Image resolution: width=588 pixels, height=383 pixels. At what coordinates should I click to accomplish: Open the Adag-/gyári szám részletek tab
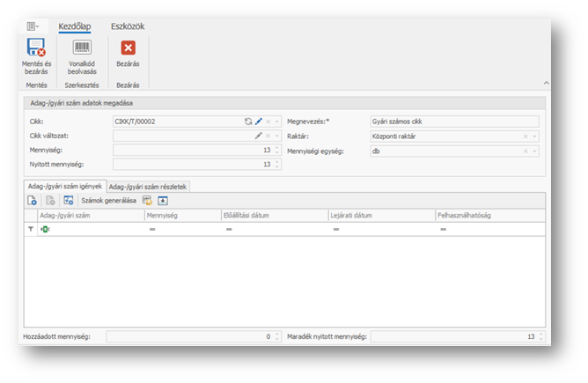point(148,187)
